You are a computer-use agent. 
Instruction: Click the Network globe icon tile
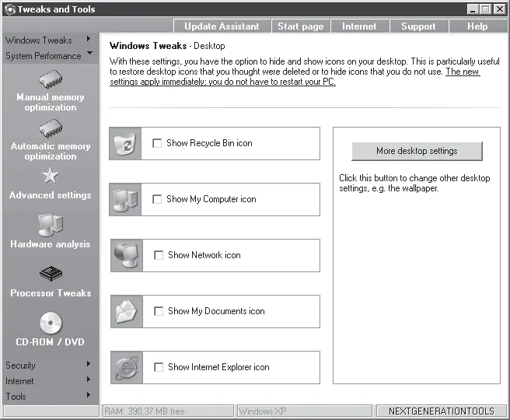point(127,255)
